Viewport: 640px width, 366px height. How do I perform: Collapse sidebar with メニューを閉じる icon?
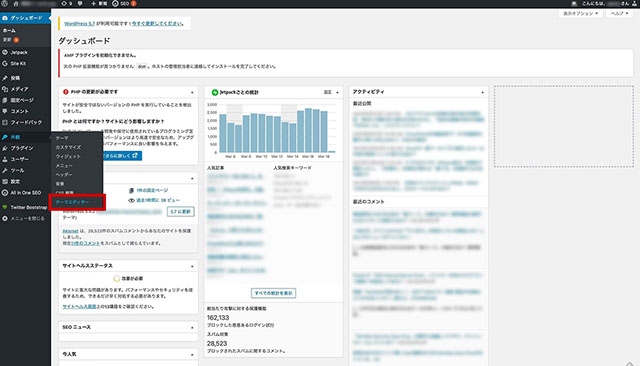[x=5, y=218]
